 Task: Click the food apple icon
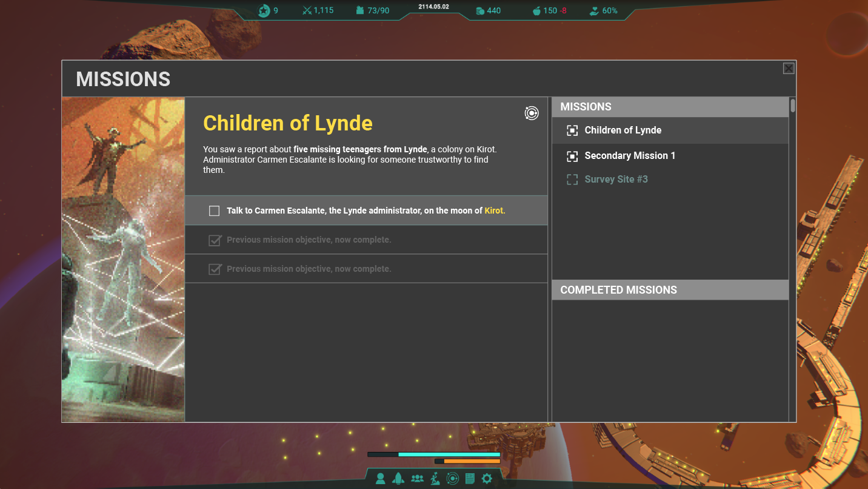pyautogui.click(x=536, y=10)
